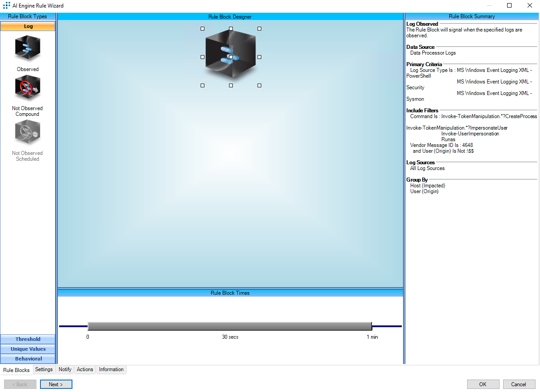Switch to the Settings tab
Image resolution: width=540 pixels, height=392 pixels.
44,369
